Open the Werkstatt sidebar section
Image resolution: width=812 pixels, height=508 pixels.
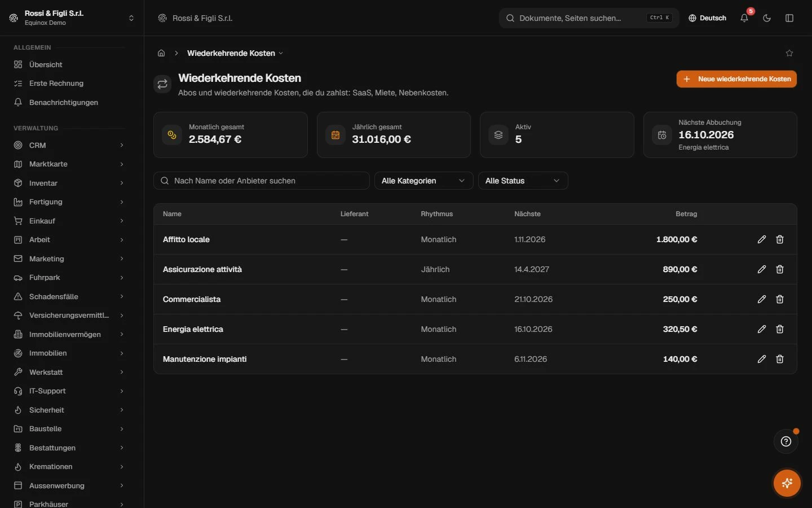tap(69, 372)
